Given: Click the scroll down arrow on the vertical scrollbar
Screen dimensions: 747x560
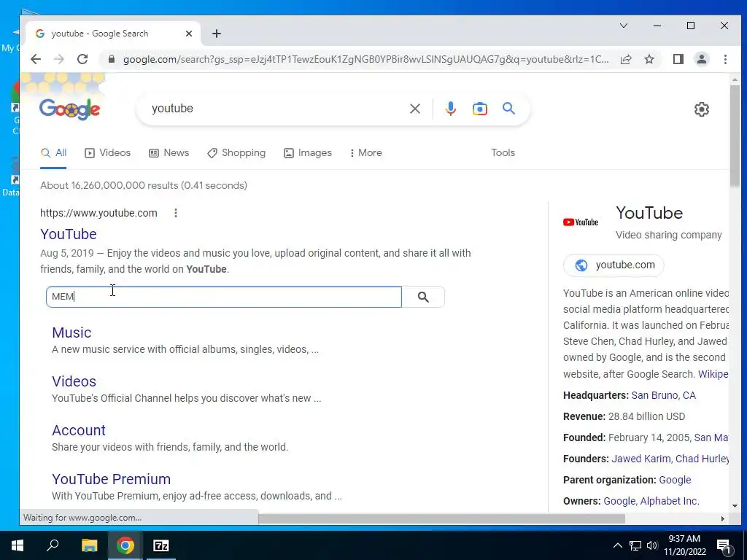Looking at the screenshot, I should [735, 506].
